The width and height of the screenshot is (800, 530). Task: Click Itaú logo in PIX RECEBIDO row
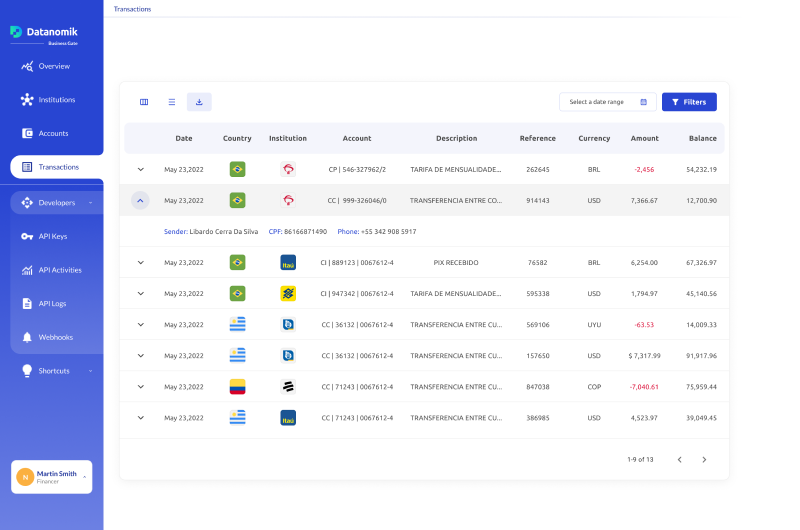288,263
